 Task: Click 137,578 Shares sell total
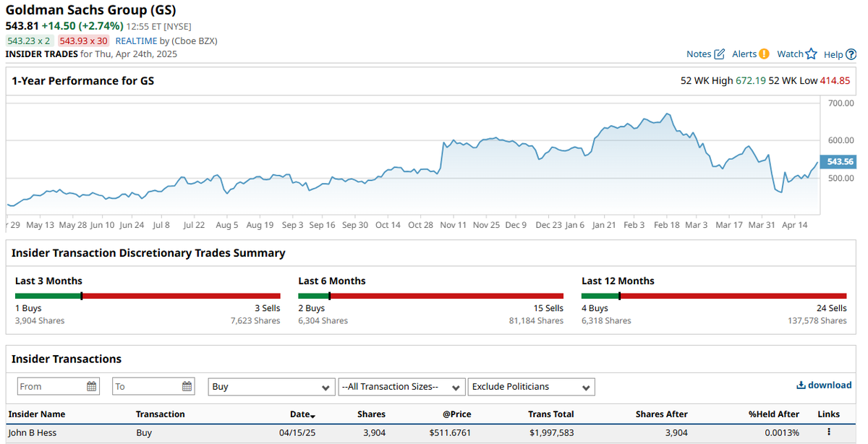pos(817,320)
